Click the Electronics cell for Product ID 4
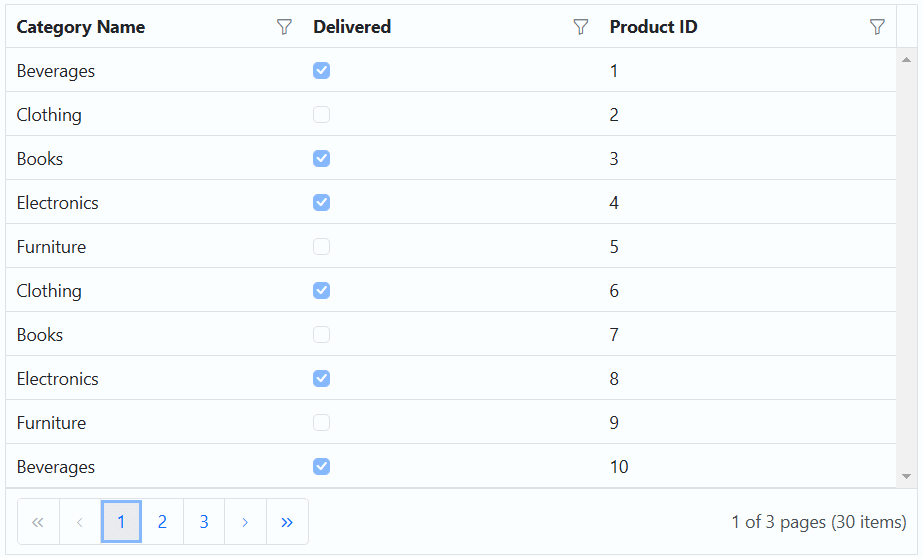Image resolution: width=923 pixels, height=557 pixels. (x=58, y=203)
